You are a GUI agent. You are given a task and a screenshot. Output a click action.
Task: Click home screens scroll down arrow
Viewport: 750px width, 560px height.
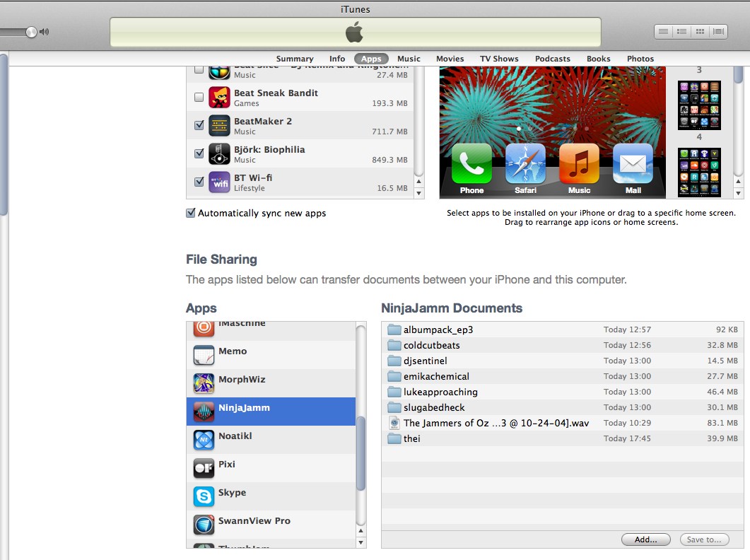click(x=739, y=193)
